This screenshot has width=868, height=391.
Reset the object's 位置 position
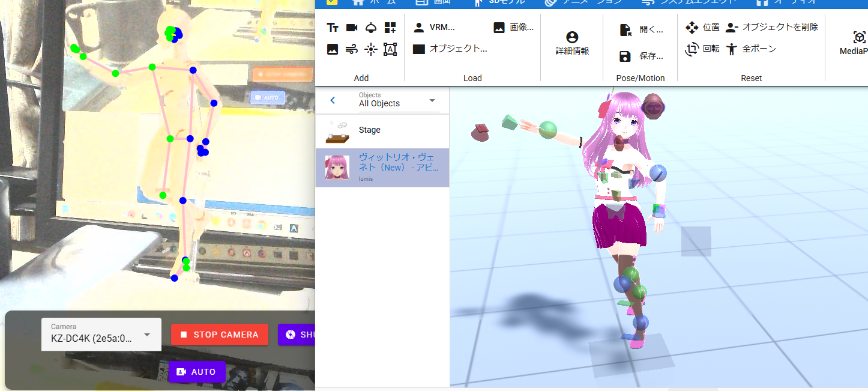coord(702,27)
